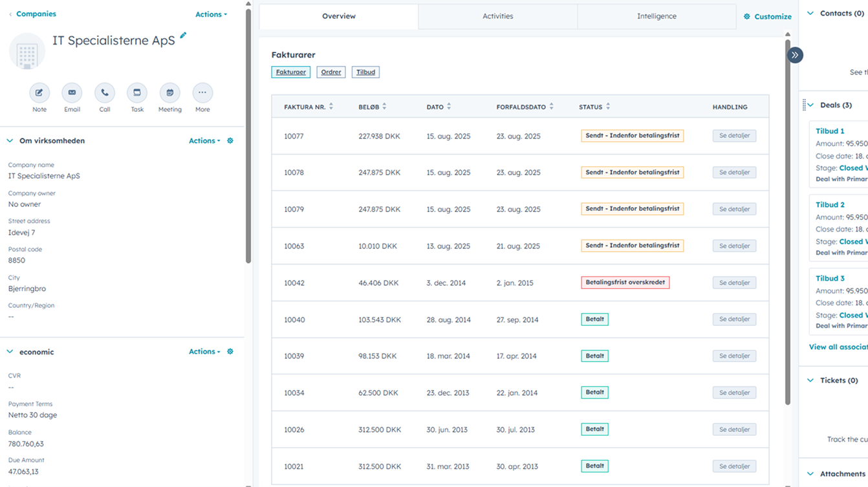Start a call with Call icon
This screenshot has width=868, height=487.
pos(105,93)
